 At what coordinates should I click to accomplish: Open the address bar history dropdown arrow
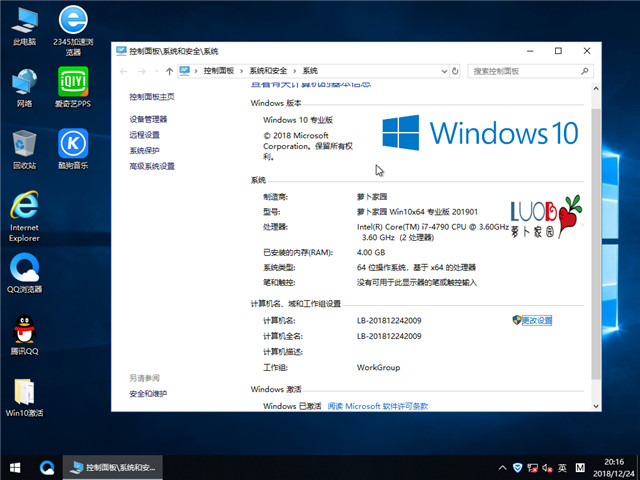click(x=444, y=71)
